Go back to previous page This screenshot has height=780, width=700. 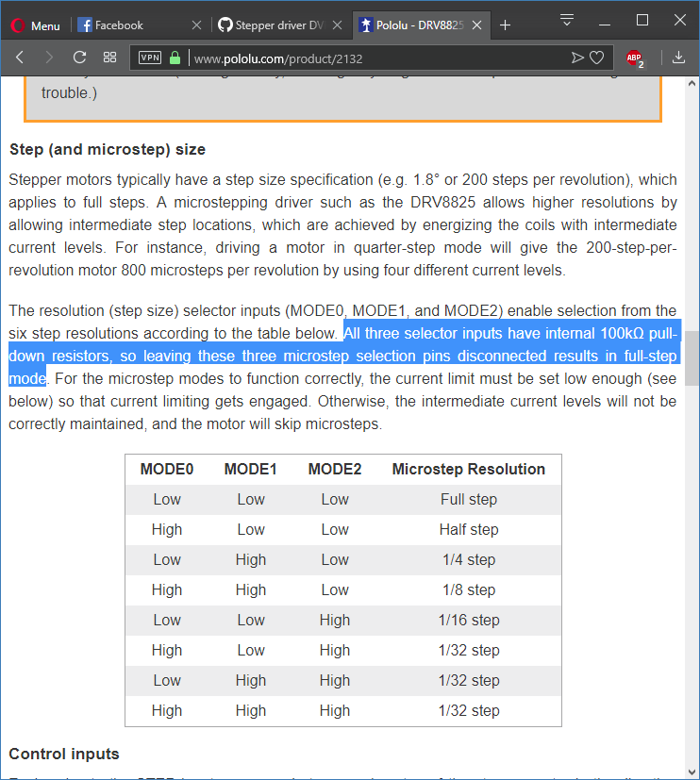click(20, 58)
